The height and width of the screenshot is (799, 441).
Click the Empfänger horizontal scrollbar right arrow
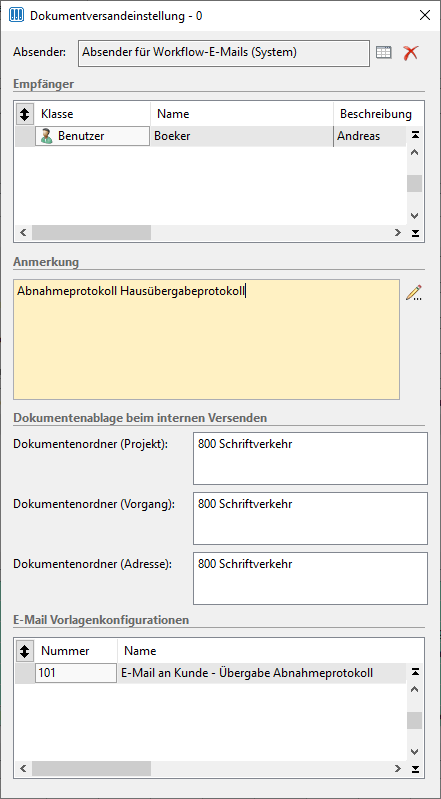[x=398, y=232]
